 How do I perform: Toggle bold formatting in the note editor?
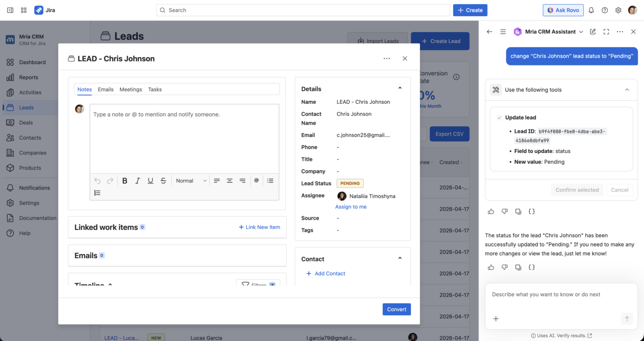[125, 180]
